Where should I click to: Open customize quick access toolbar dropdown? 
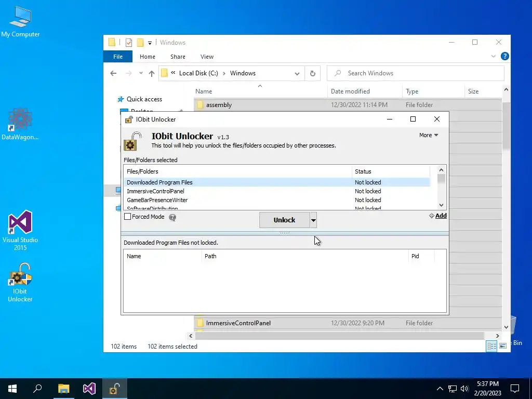tap(150, 43)
